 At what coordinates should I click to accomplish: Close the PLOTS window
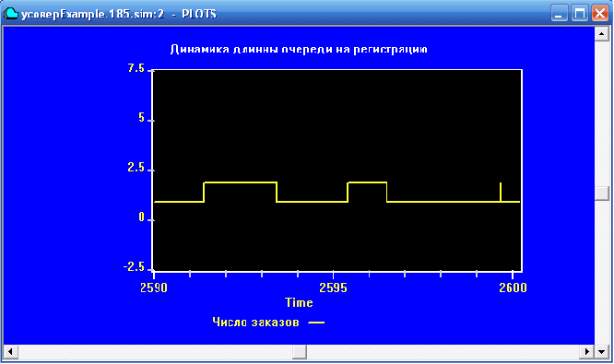[x=600, y=13]
